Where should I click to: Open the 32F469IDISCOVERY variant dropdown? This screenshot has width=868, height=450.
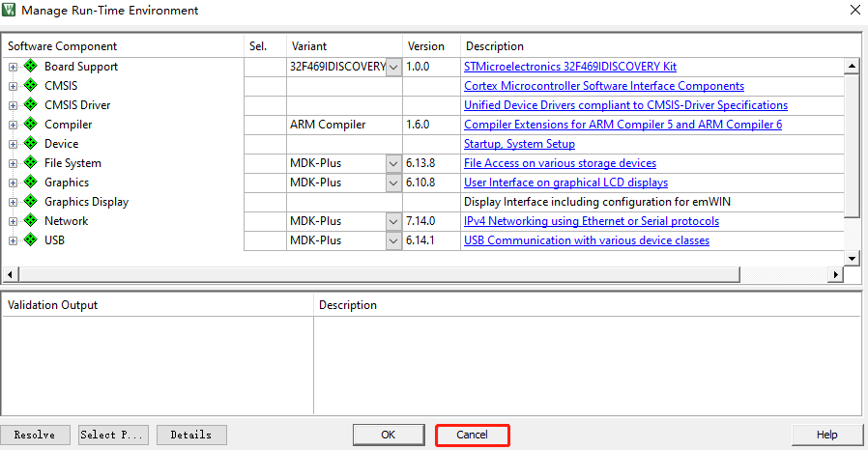[393, 67]
